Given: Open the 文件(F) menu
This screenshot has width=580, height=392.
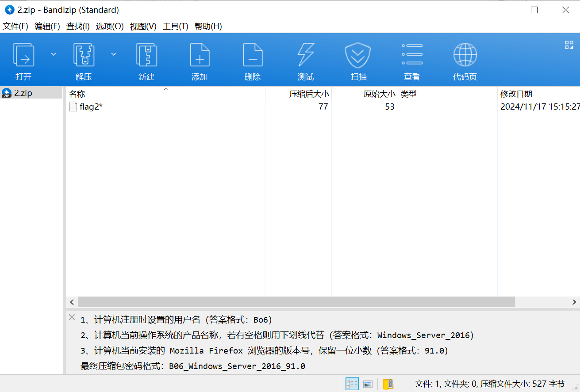Looking at the screenshot, I should (15, 27).
